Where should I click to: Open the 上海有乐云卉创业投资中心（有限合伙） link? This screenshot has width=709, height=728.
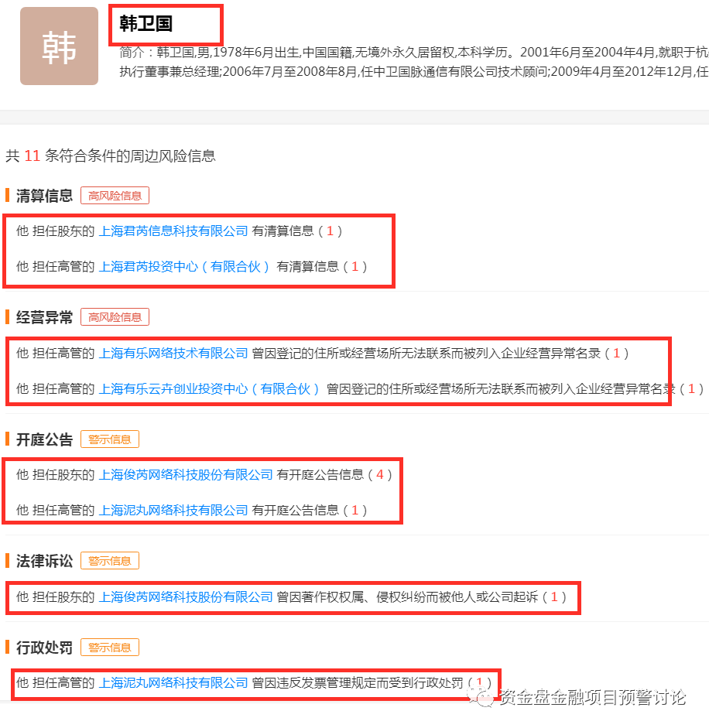(x=207, y=388)
